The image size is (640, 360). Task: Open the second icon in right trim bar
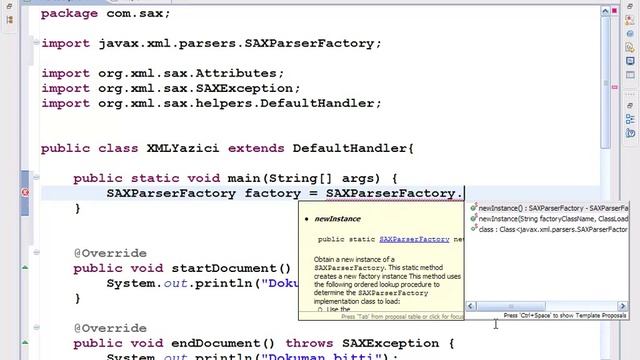click(x=630, y=20)
